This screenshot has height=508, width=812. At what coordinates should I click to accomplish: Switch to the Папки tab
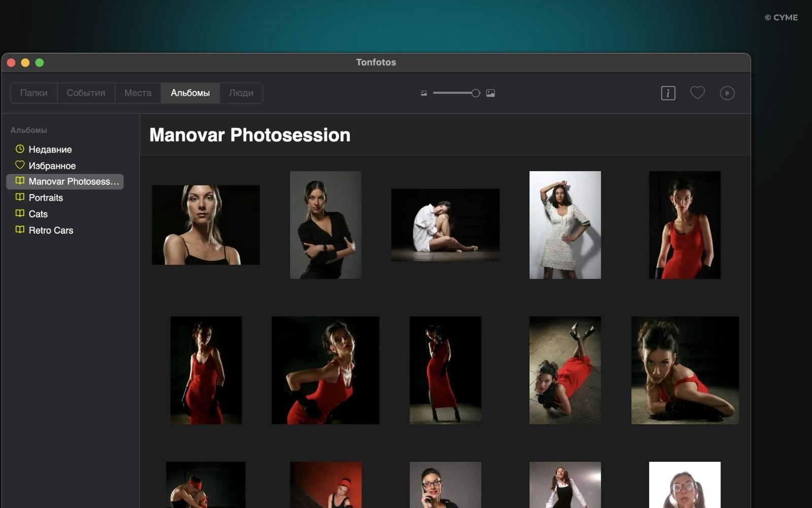[x=34, y=93]
